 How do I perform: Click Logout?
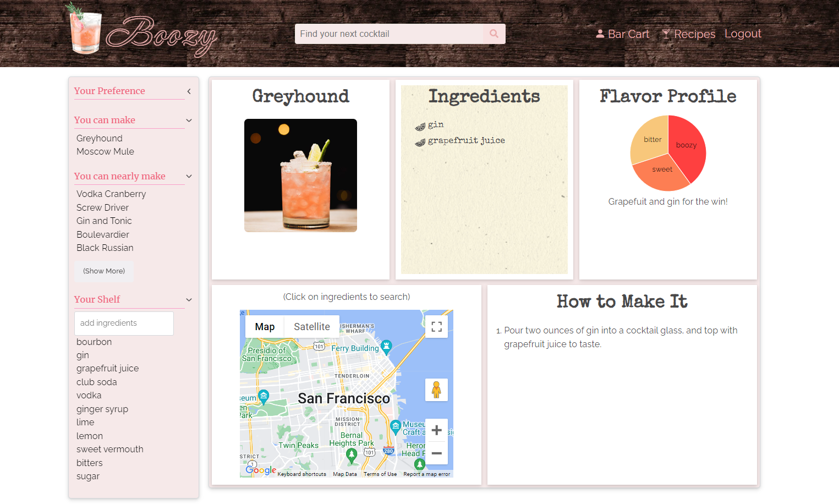pos(743,34)
